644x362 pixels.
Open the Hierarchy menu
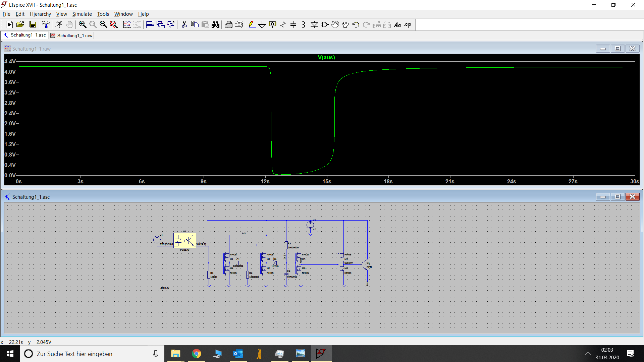point(40,14)
